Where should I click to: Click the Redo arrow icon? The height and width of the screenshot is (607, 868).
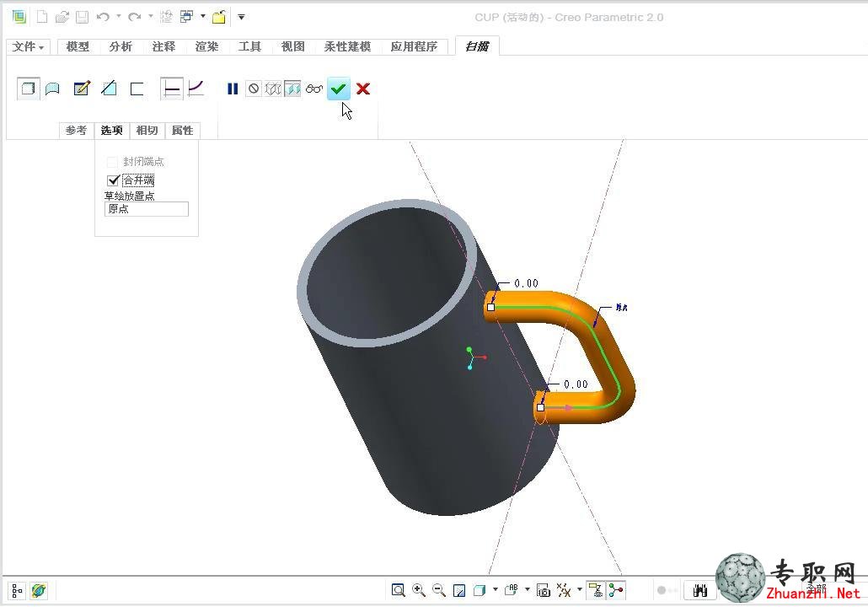pos(134,17)
